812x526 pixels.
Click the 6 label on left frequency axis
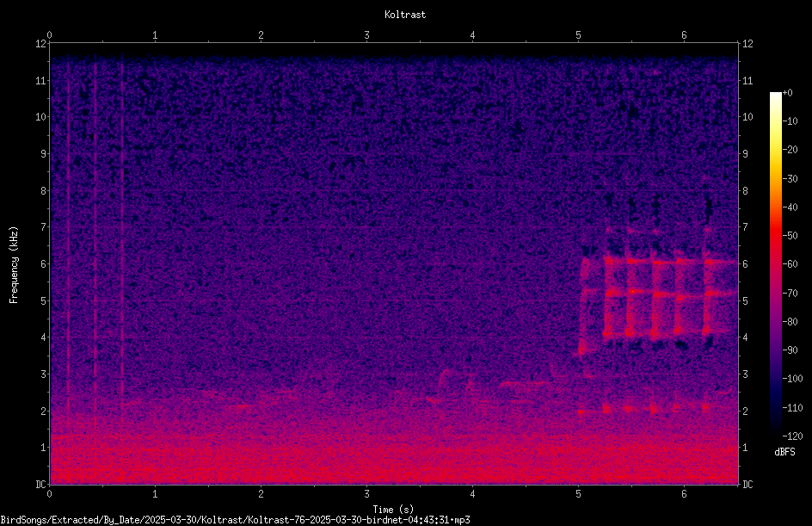[x=44, y=264]
